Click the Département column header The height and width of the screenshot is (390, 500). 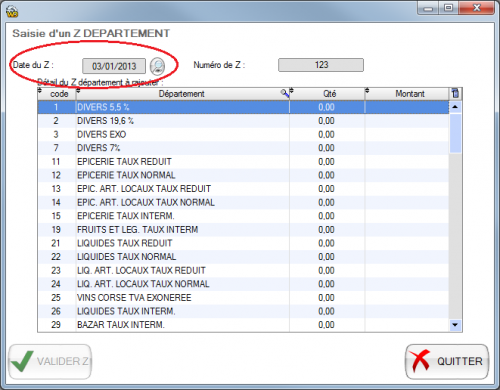[x=182, y=94]
